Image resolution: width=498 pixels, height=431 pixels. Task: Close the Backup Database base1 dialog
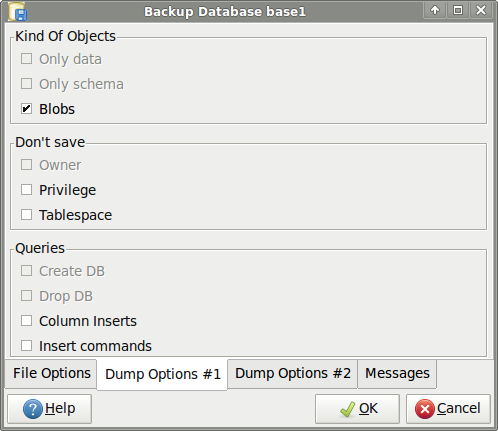(x=481, y=10)
